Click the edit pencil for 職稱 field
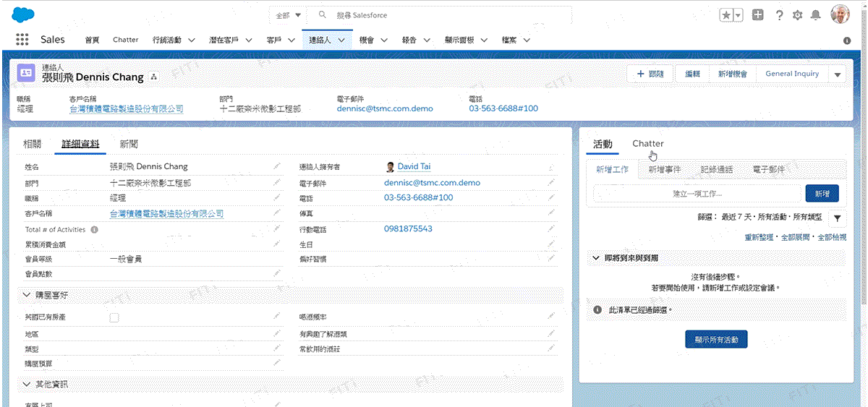Viewport: 868px width, 407px height. (276, 197)
